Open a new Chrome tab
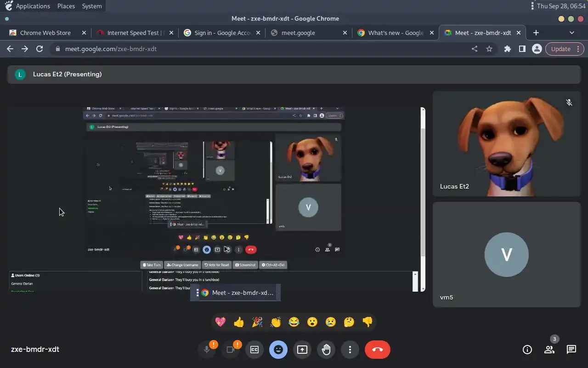This screenshot has height=368, width=588. point(536,33)
